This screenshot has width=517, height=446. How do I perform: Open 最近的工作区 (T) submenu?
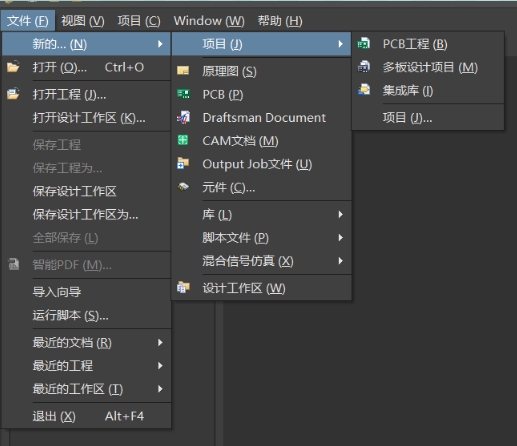click(x=86, y=389)
